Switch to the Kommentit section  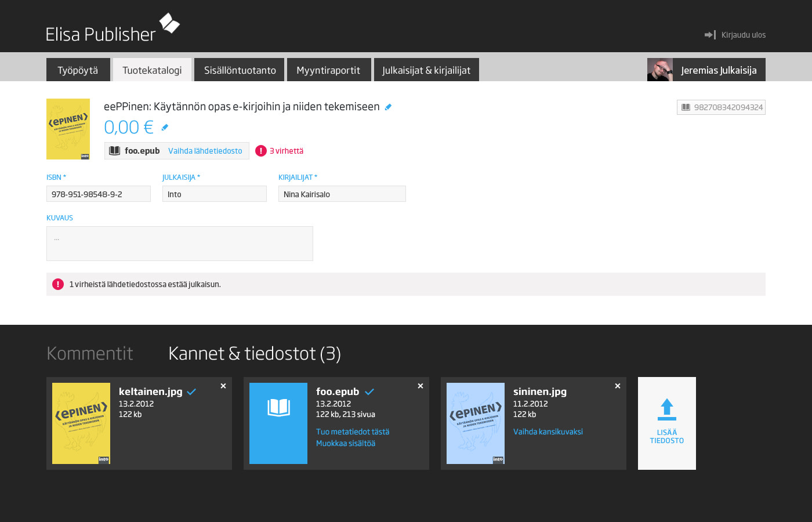pyautogui.click(x=90, y=353)
